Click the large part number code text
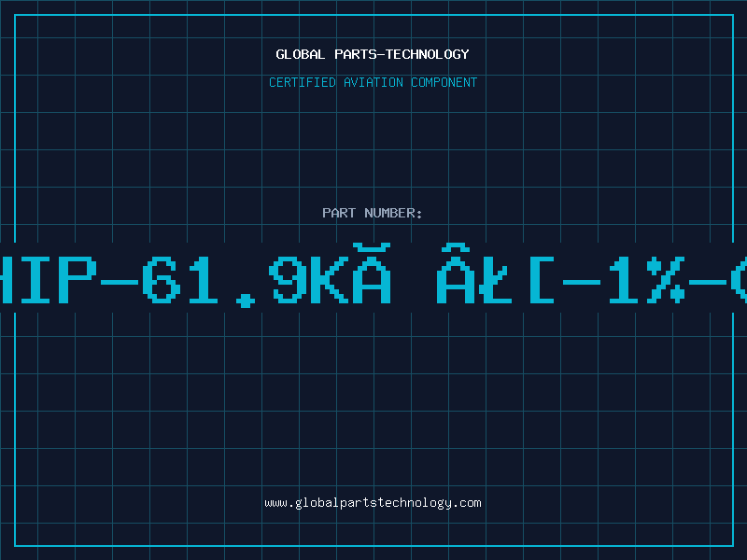This screenshot has height=560, width=747. click(373, 277)
